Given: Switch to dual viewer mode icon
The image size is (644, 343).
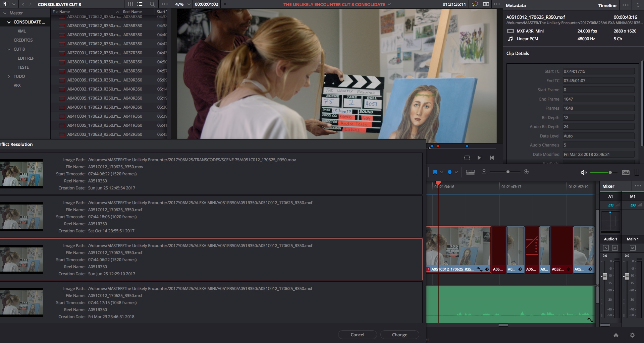Looking at the screenshot, I should click(486, 4).
